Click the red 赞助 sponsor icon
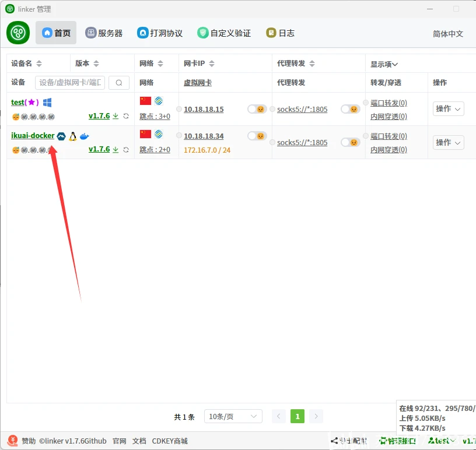Viewport: 476px width, 450px height. (x=12, y=440)
